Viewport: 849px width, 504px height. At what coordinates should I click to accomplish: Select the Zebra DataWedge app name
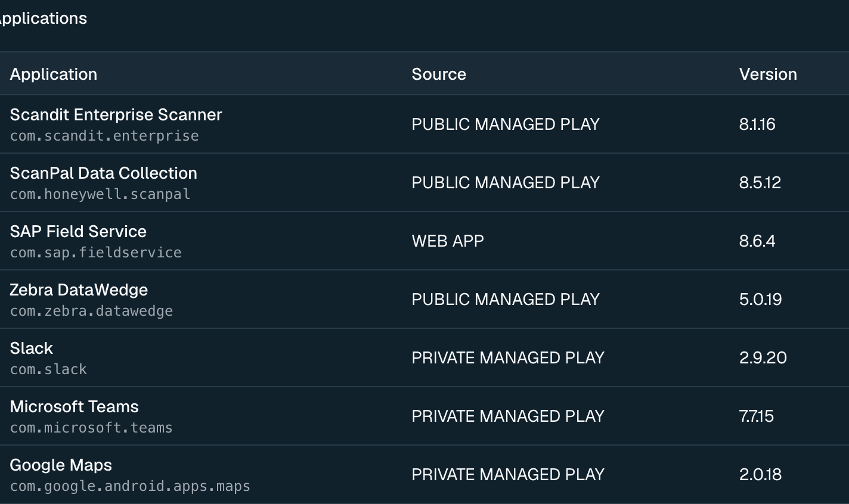(79, 290)
